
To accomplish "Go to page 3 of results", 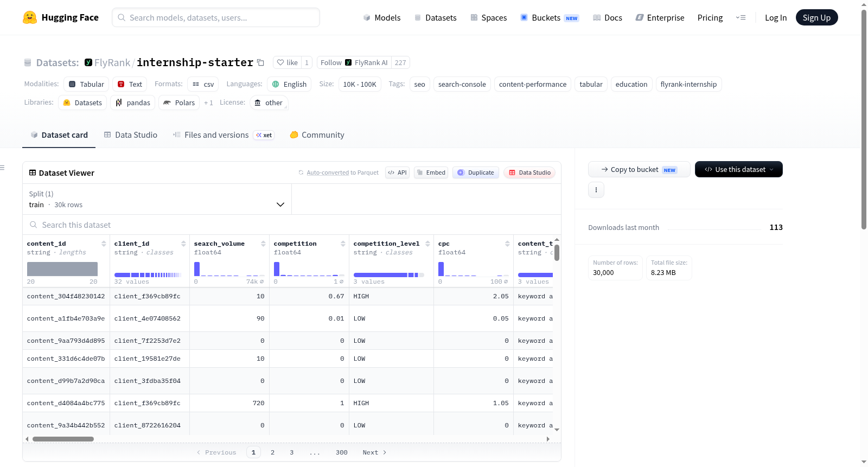I will (292, 452).
